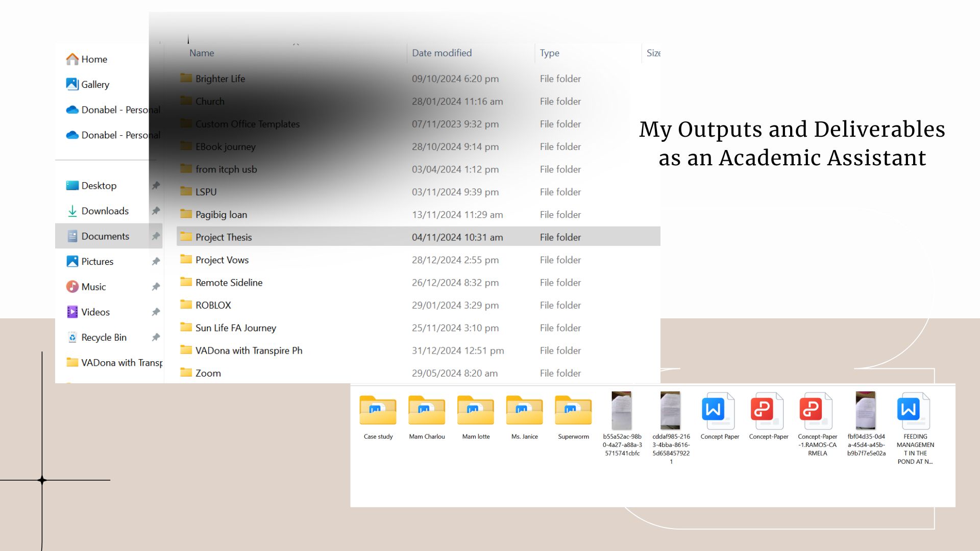This screenshot has width=980, height=551.
Task: Click the Type column header
Action: click(x=549, y=53)
